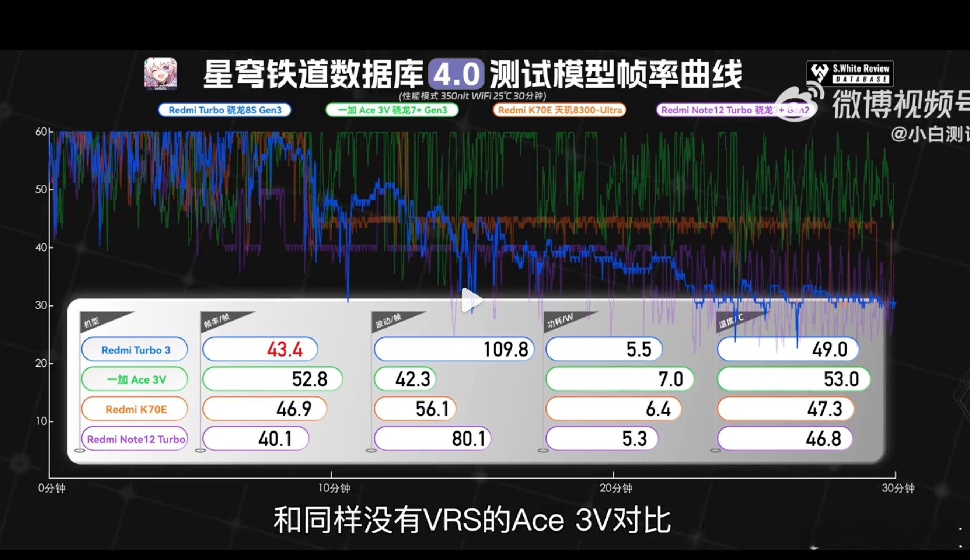The height and width of the screenshot is (560, 970).
Task: Select the Redmi Turbo 骁龙8S Gen3 legend
Action: coord(224,110)
